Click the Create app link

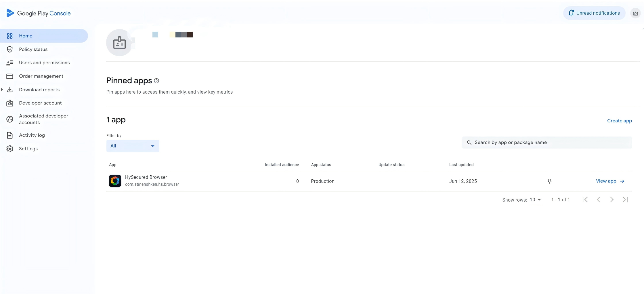tap(619, 121)
